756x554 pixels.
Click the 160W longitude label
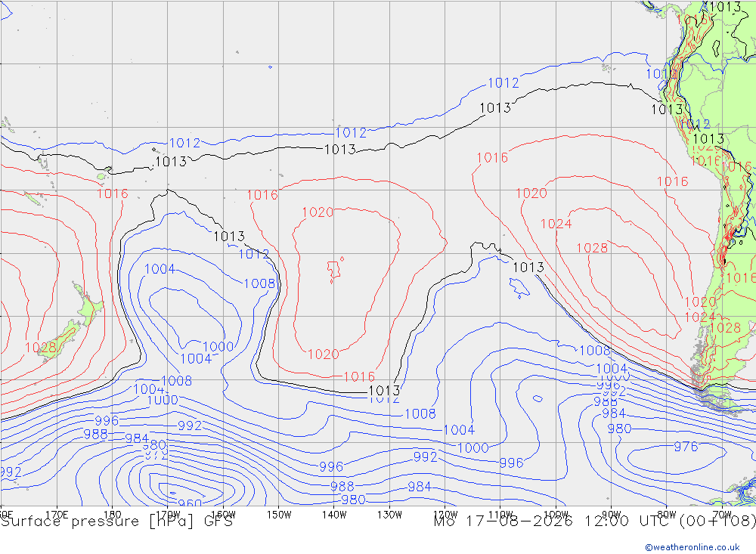tap(223, 515)
